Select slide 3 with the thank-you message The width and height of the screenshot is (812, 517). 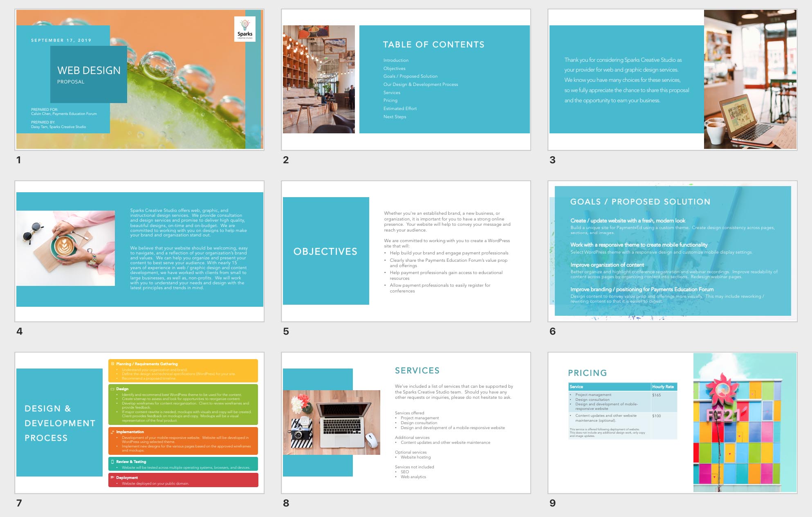click(x=672, y=80)
